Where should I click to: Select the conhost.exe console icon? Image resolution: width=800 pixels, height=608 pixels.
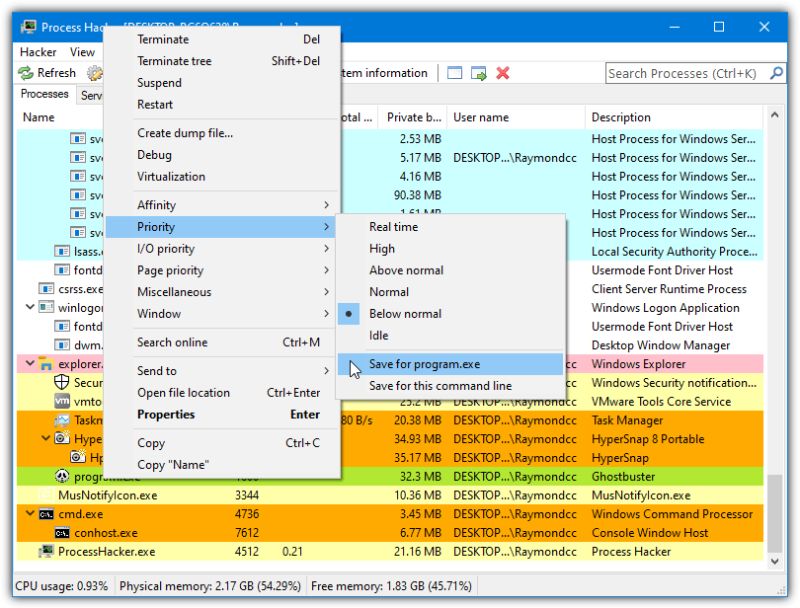click(x=62, y=533)
